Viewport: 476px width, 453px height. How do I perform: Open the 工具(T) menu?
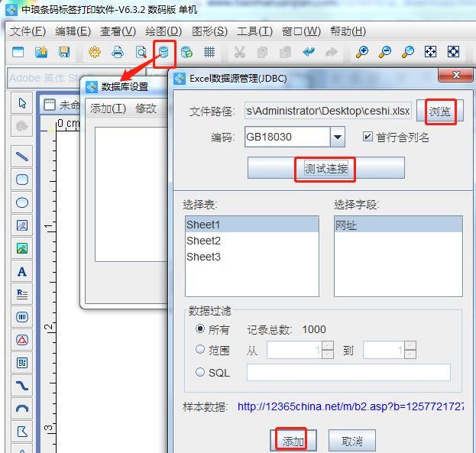point(254,31)
